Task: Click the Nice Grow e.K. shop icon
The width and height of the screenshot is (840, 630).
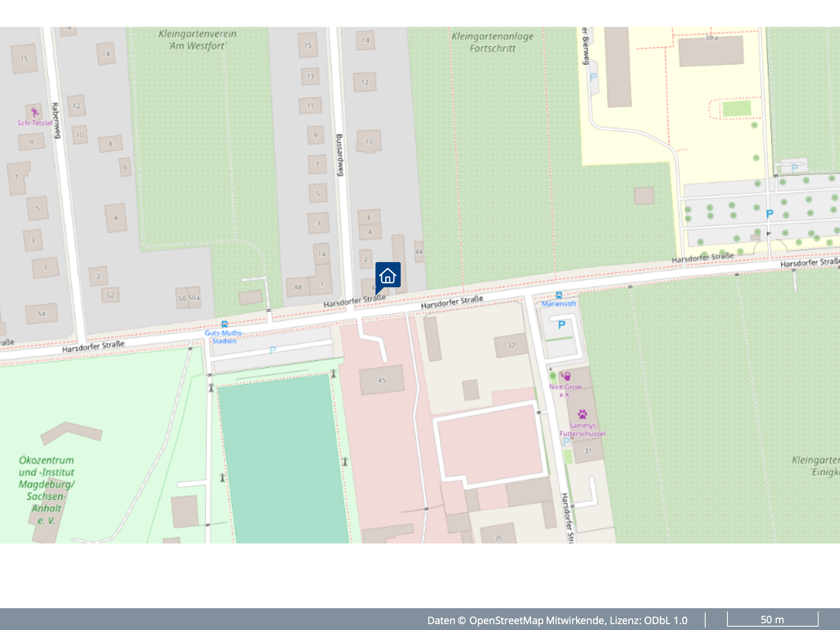Action: 566,376
